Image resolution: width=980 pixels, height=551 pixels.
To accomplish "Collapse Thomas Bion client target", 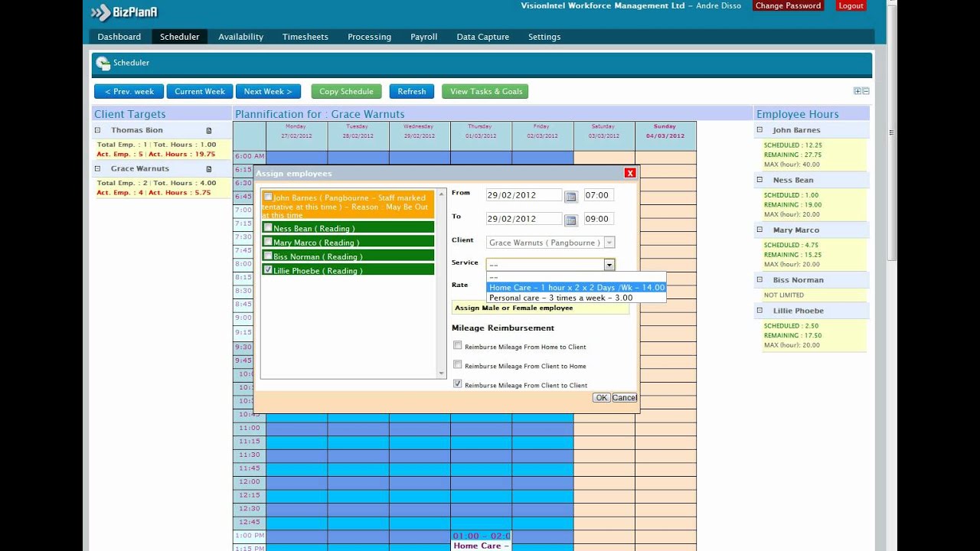I will pyautogui.click(x=97, y=130).
